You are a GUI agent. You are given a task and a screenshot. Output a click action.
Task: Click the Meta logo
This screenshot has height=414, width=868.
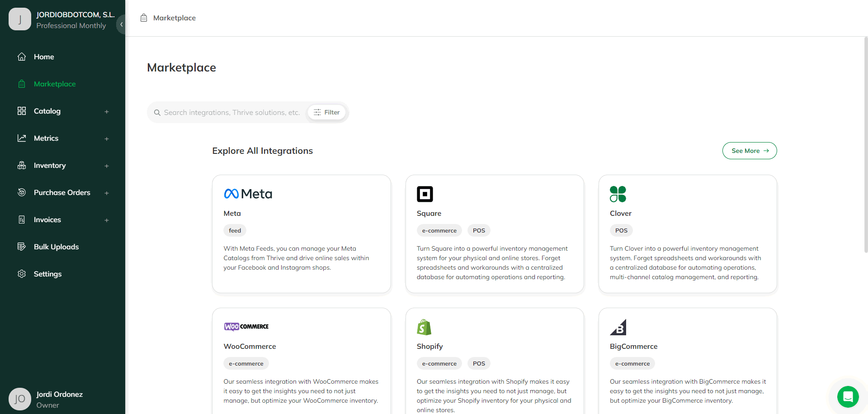coord(248,194)
